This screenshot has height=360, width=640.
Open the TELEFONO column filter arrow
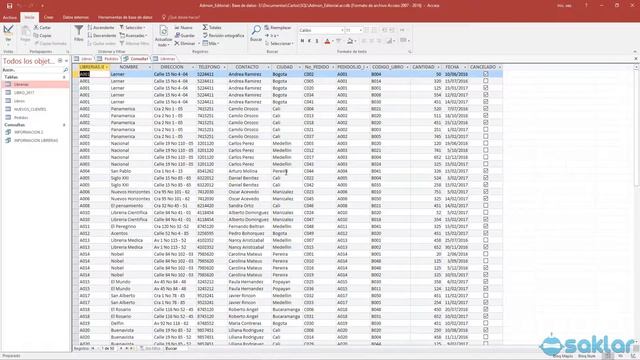[x=224, y=67]
